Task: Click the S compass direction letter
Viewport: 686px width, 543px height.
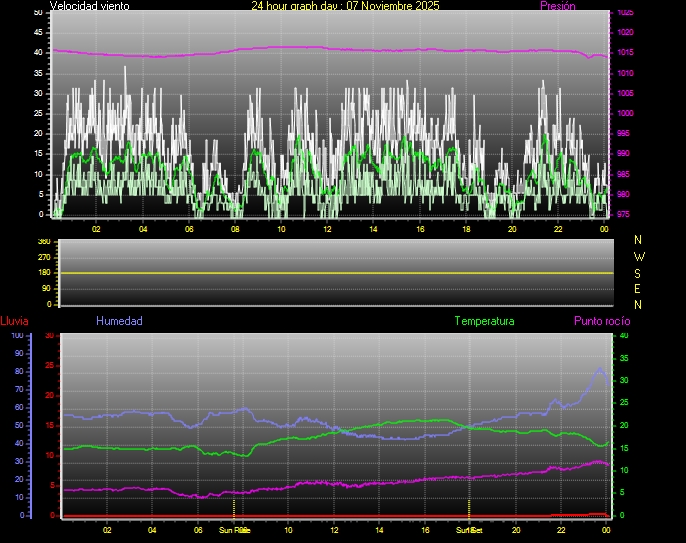Action: (639, 272)
